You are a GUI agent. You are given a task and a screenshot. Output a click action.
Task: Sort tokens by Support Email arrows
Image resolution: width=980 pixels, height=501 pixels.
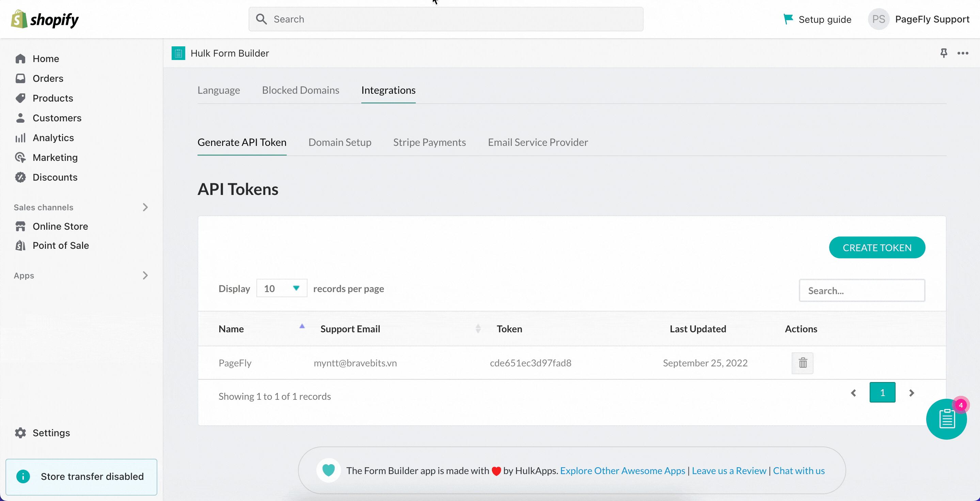click(478, 329)
